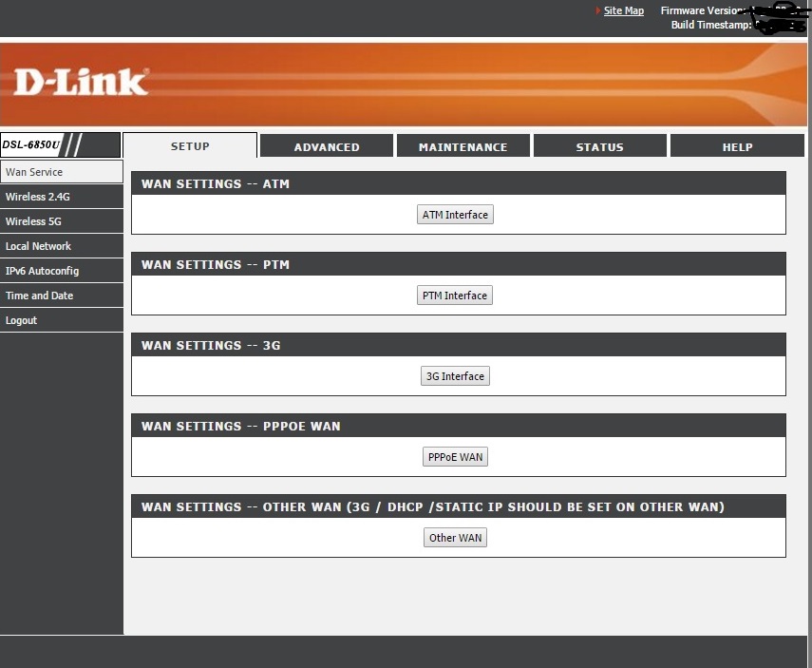Click the DSL-6850U model label
Image resolution: width=812 pixels, height=668 pixels.
[x=32, y=145]
